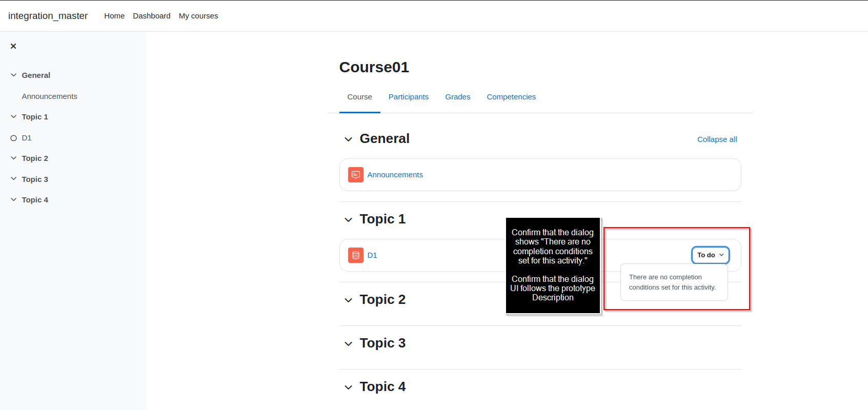This screenshot has width=868, height=410.
Task: Click the Announcements forum icon
Action: (356, 175)
